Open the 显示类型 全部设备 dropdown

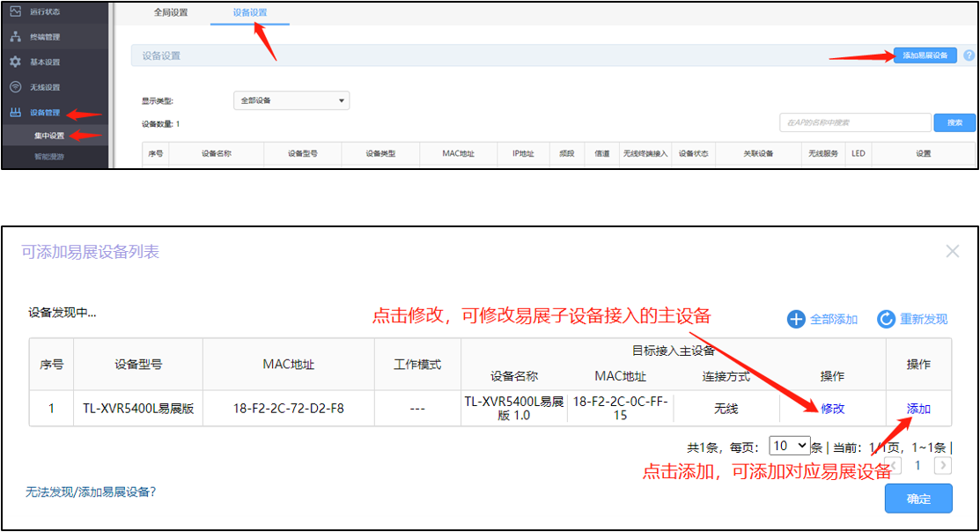pos(291,100)
